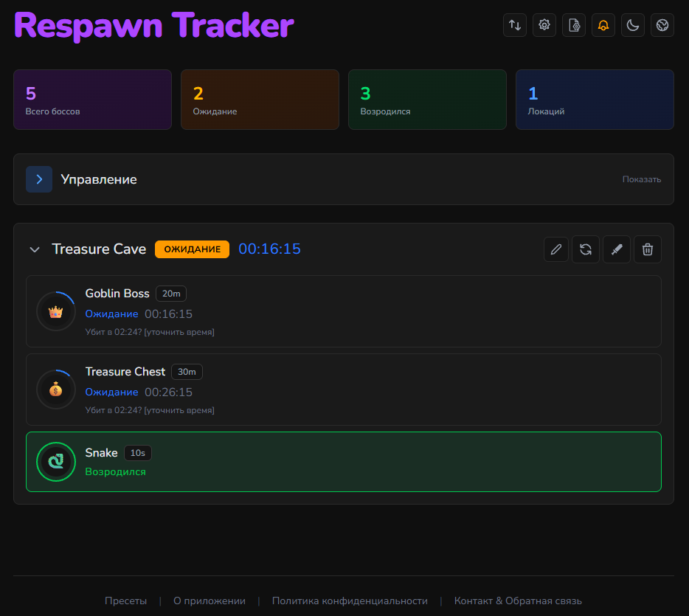Select the respawned Snake boss card
689x616 pixels.
[344, 462]
